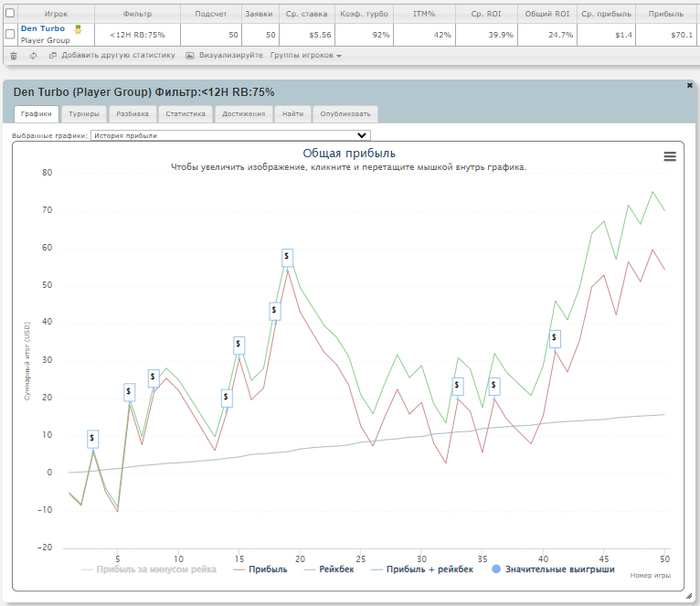
Task: Sort by the Прибыль column header
Action: pos(666,14)
